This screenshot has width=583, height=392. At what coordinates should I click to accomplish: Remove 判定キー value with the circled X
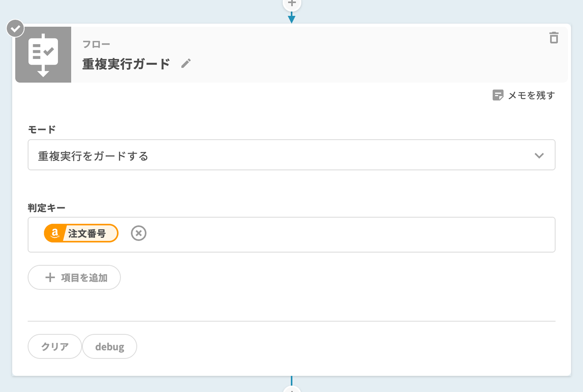(x=138, y=233)
